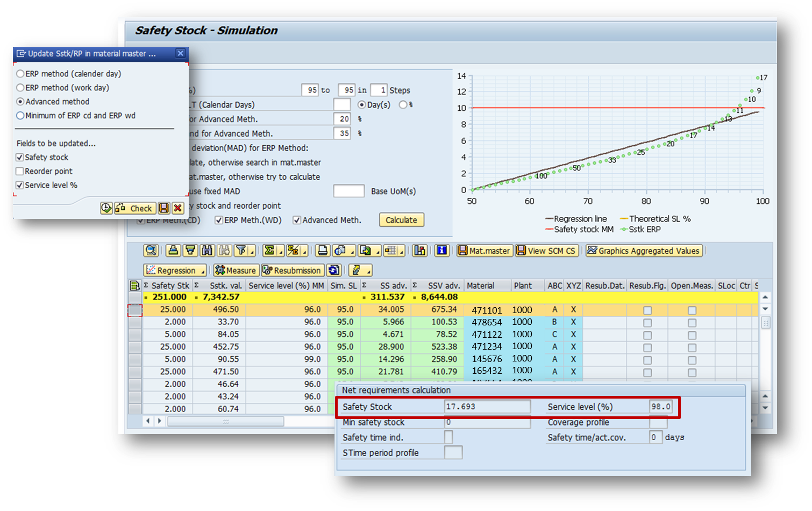Click the print icon in ALV toolbar
Viewport: 812px width, 511px height.
pos(323,250)
